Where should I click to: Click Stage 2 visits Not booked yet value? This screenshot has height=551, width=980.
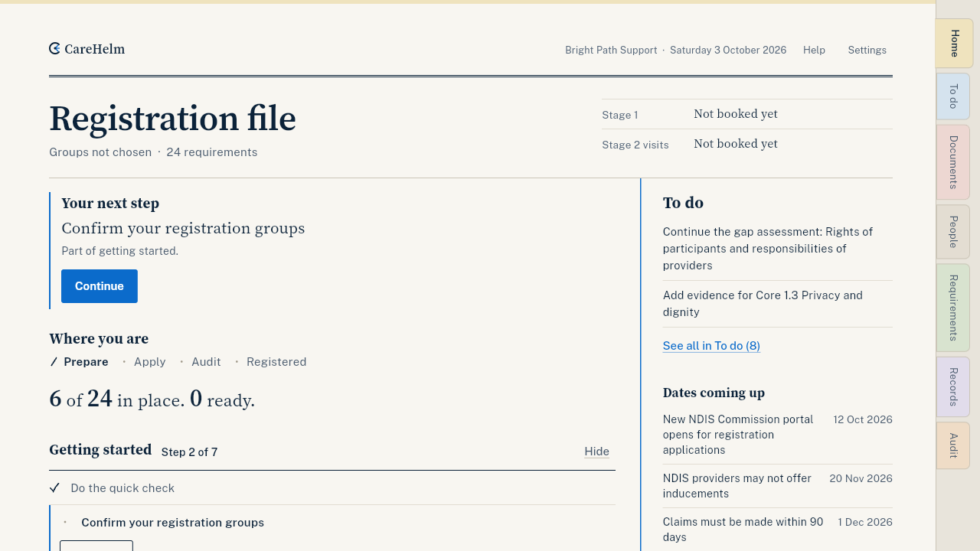pyautogui.click(x=736, y=144)
